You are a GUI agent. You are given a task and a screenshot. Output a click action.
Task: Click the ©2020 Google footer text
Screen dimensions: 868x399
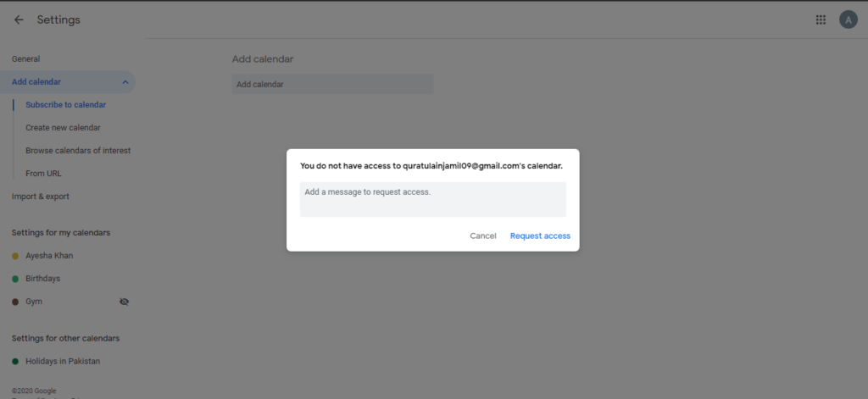click(x=34, y=391)
